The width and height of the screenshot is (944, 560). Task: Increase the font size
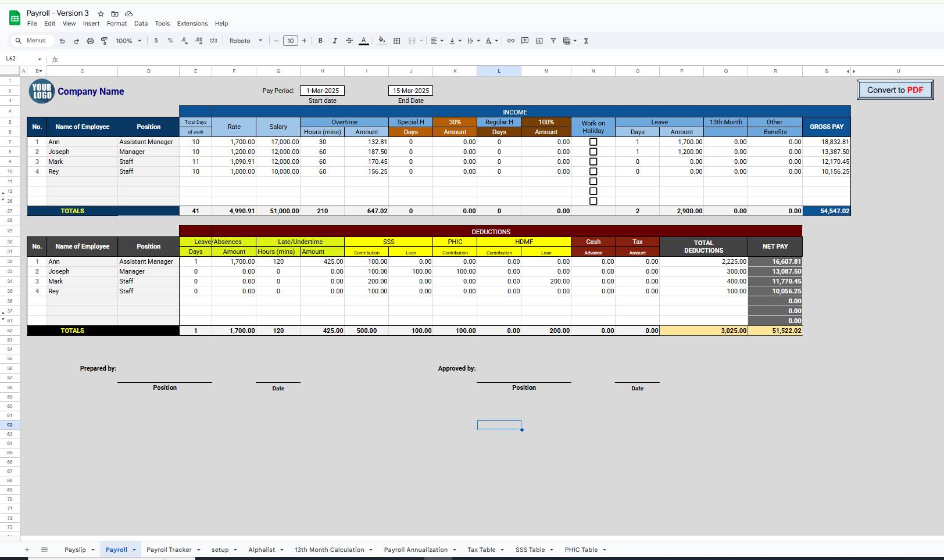click(x=304, y=41)
